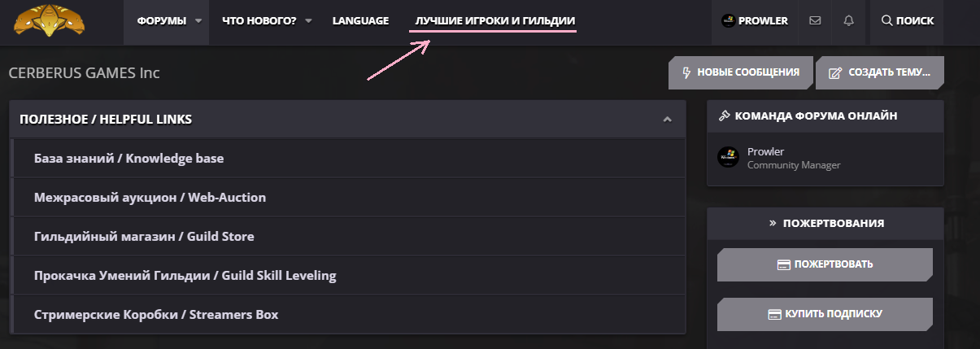Open ЛУЧШИЕ ИГРОКИ И ГИЛЬДИИ tab
Image resolution: width=980 pixels, height=349 pixels.
coord(494,21)
